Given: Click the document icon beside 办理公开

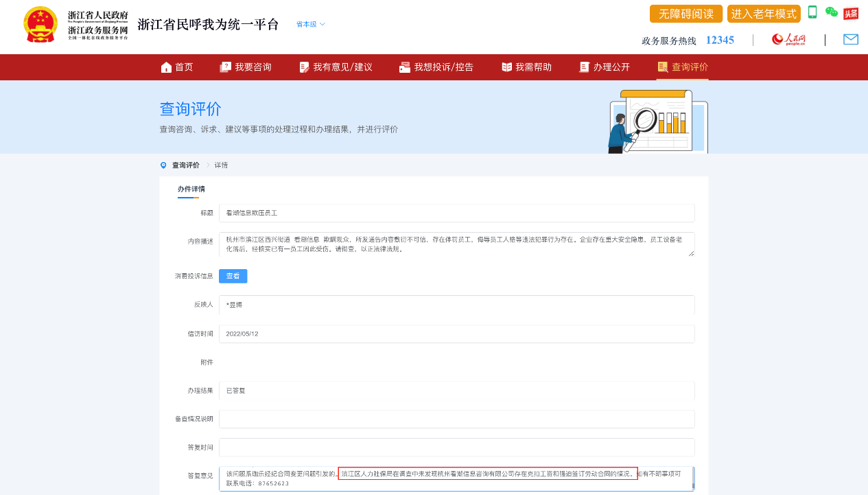Looking at the screenshot, I should 583,67.
